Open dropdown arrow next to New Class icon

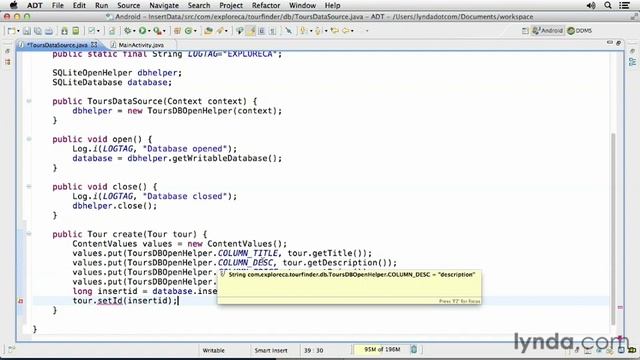click(x=195, y=31)
